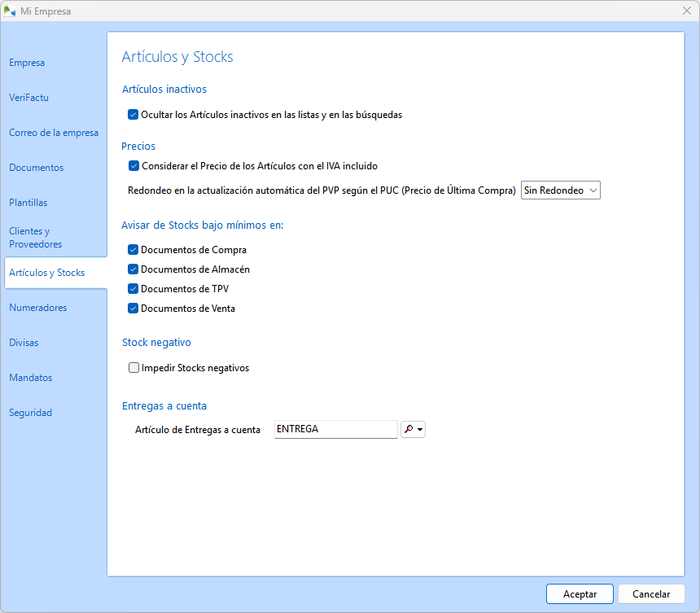The image size is (700, 613).
Task: Toggle Ocultar los Artículos inactivos checkbox
Action: [x=133, y=115]
